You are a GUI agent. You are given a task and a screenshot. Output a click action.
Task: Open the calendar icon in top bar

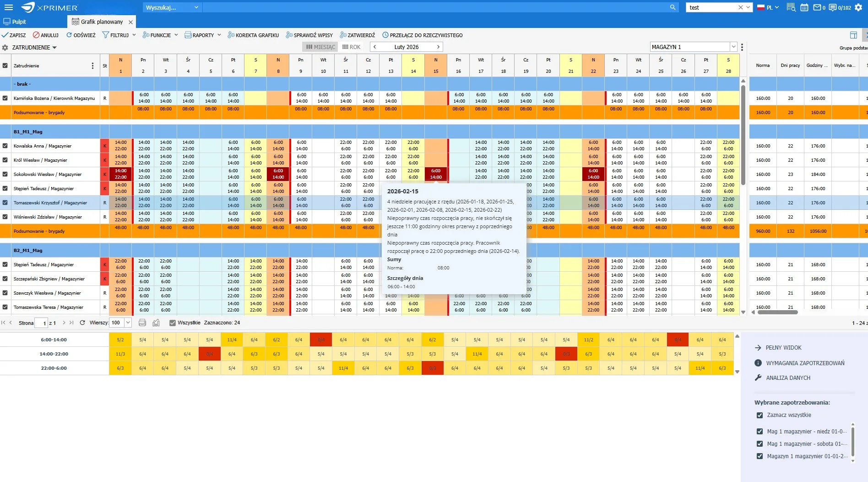pos(804,7)
